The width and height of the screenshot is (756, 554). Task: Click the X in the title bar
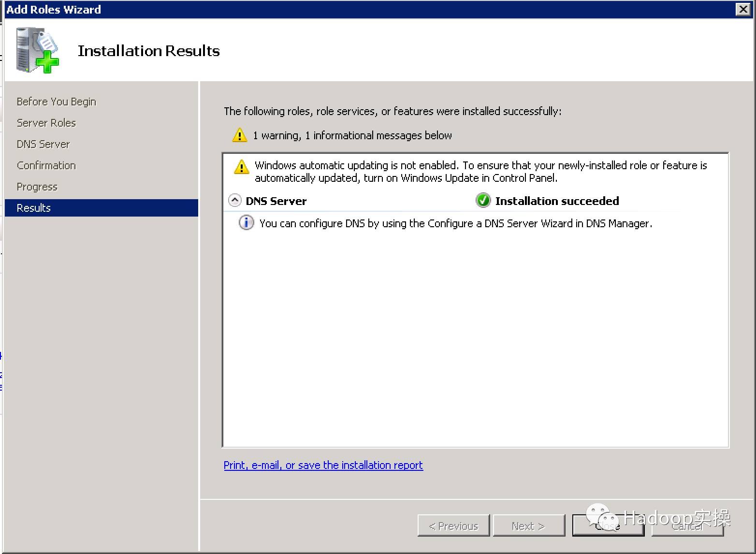pos(743,9)
